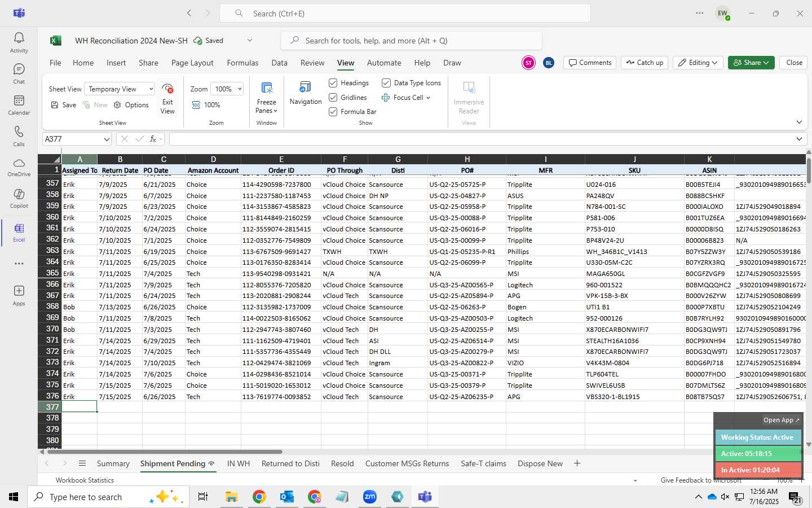This screenshot has width=812, height=508.
Task: Open Editing mode dropdown
Action: click(x=698, y=63)
